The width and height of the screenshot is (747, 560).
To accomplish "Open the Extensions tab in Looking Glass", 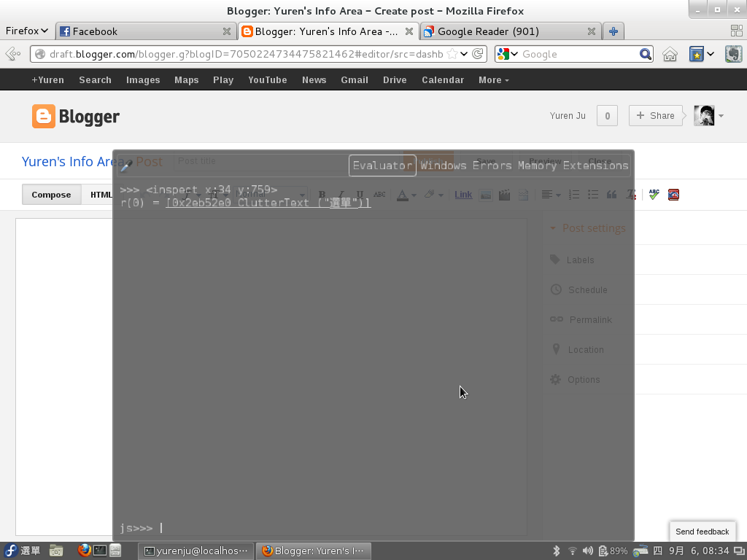I will click(595, 166).
